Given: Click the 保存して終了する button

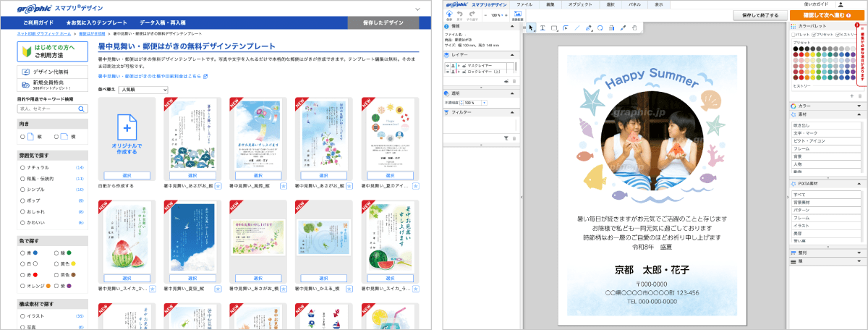Looking at the screenshot, I should point(759,14).
